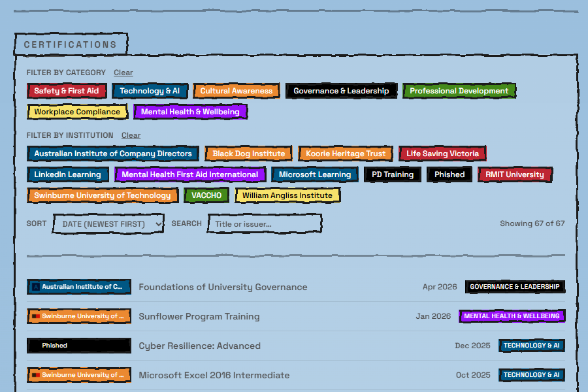
Task: Select Black Dog Institute institution filter
Action: (x=249, y=154)
